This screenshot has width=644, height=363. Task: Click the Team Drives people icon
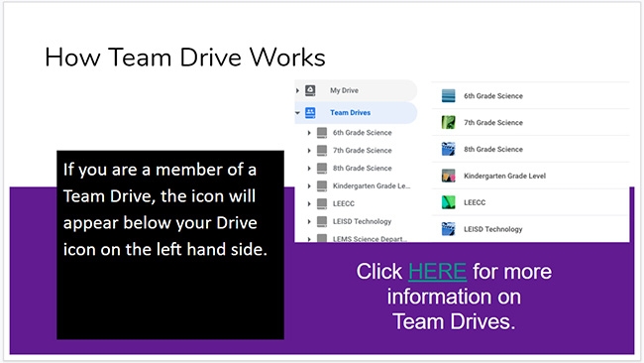point(310,113)
